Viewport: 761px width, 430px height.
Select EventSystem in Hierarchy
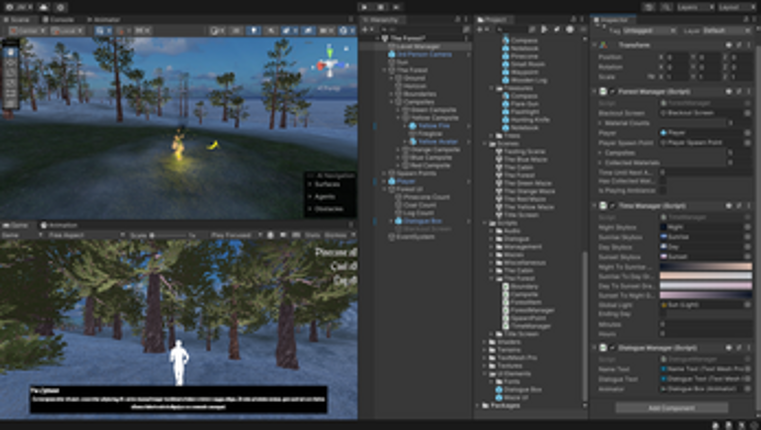[x=411, y=237]
